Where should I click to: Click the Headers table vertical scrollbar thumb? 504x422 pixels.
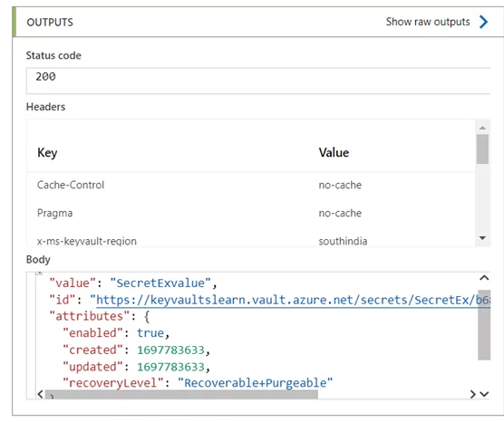[482, 149]
